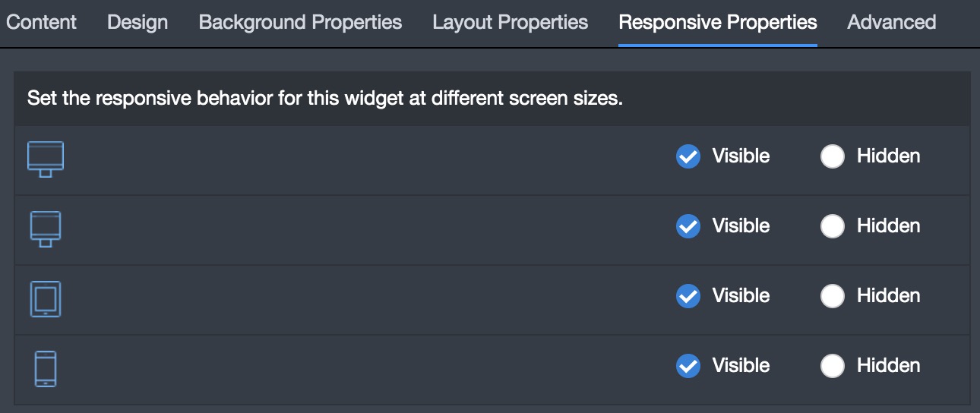Select Visible radio for small desktop row

tap(688, 226)
